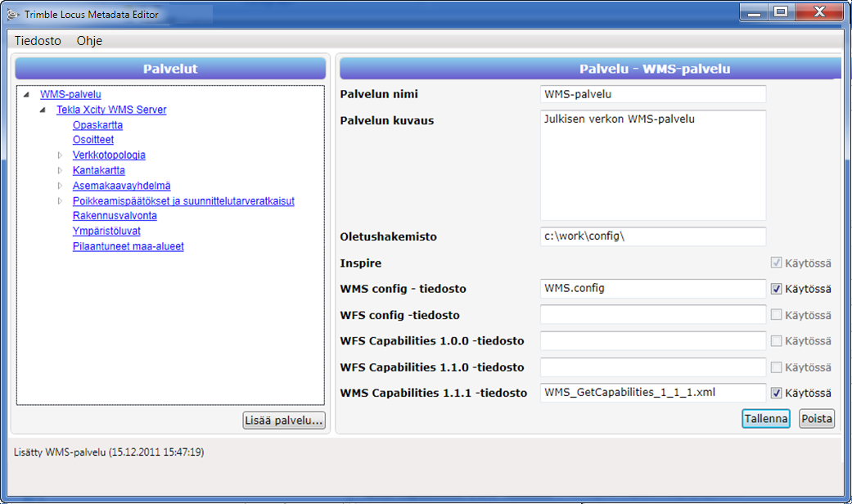
Task: Click the Palvelu - WMS-palvelu panel header
Action: coord(591,69)
